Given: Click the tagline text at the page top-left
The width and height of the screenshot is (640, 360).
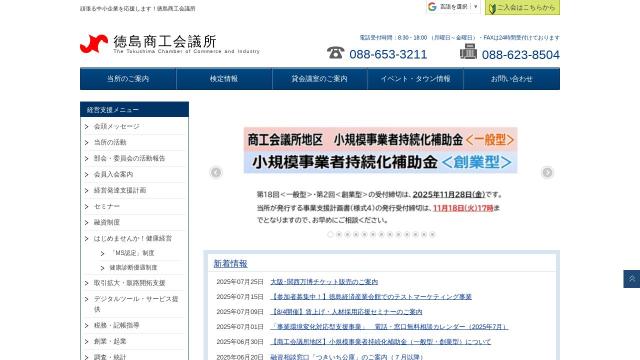Looking at the screenshot, I should [x=138, y=8].
